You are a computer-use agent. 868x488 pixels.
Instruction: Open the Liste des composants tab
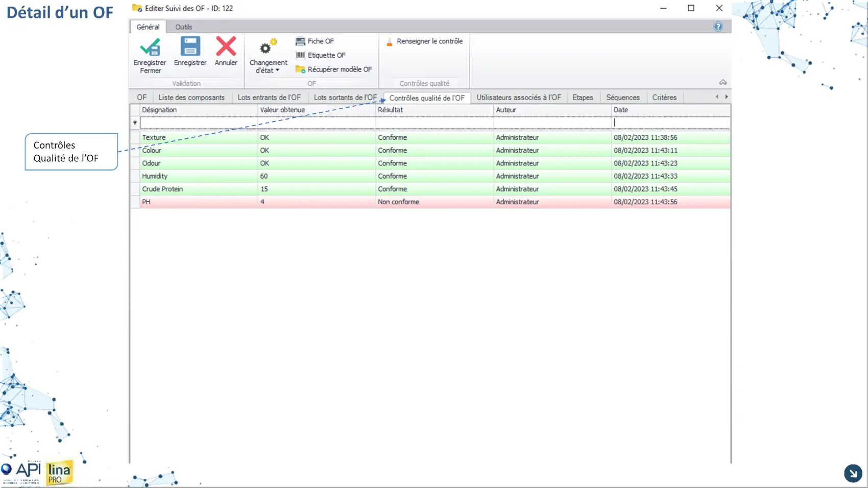coord(191,97)
